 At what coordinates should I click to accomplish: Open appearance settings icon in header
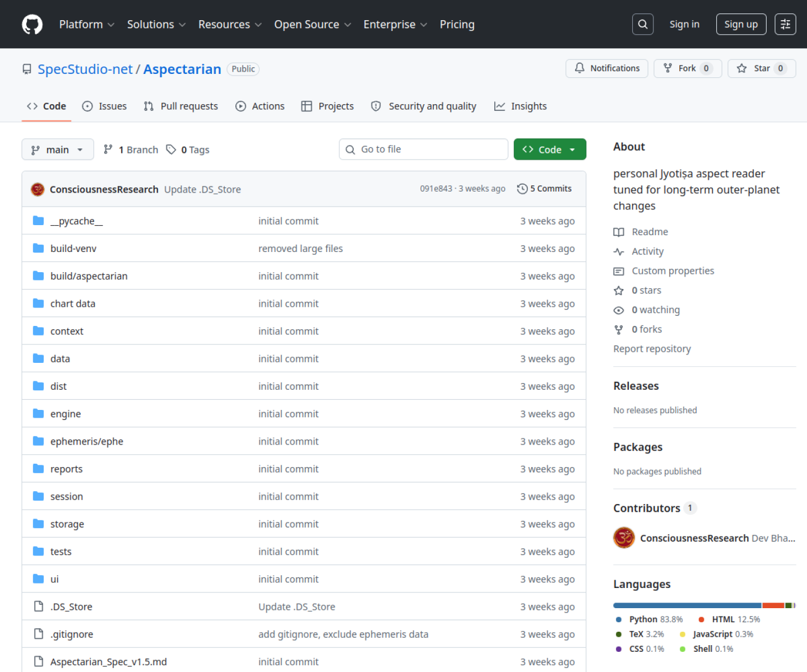pyautogui.click(x=785, y=24)
